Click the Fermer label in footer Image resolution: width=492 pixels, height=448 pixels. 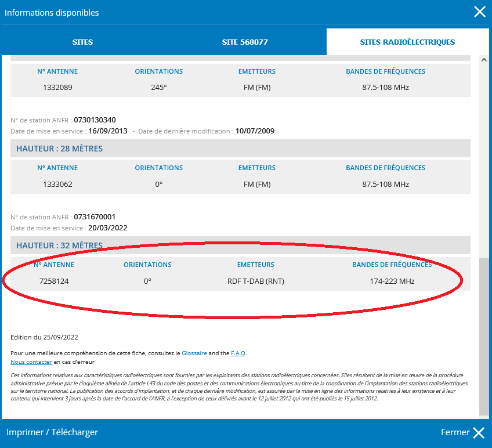pyautogui.click(x=455, y=432)
